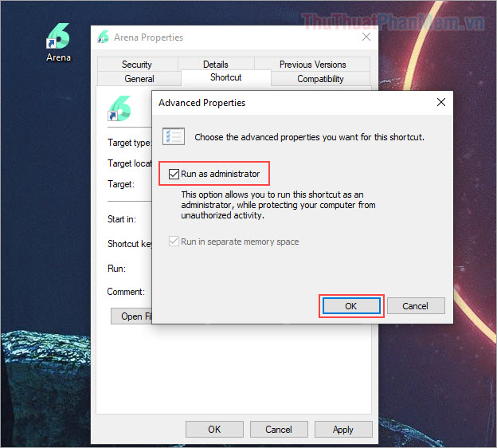Close the Arena Properties window
The height and width of the screenshot is (448, 497).
click(x=366, y=37)
